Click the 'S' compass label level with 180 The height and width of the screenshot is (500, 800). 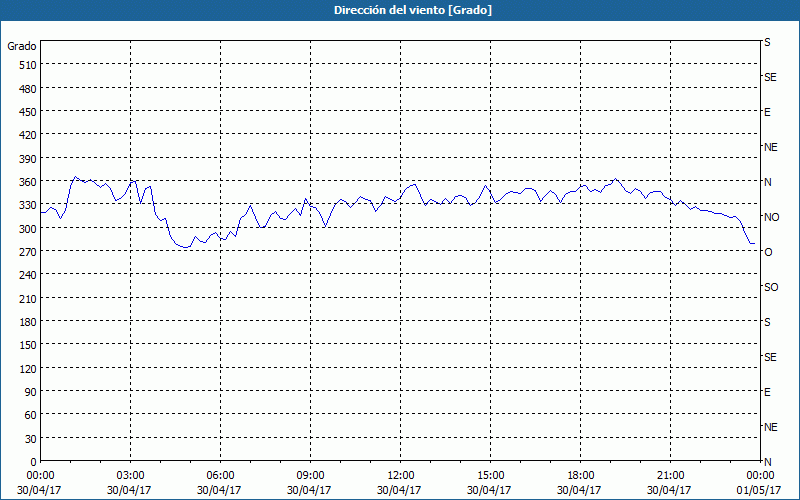point(767,322)
